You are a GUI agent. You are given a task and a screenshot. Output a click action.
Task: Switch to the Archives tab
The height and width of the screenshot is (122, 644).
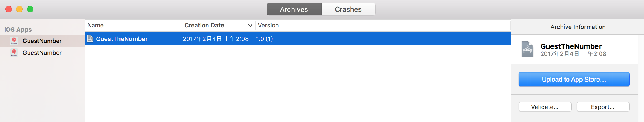(294, 9)
